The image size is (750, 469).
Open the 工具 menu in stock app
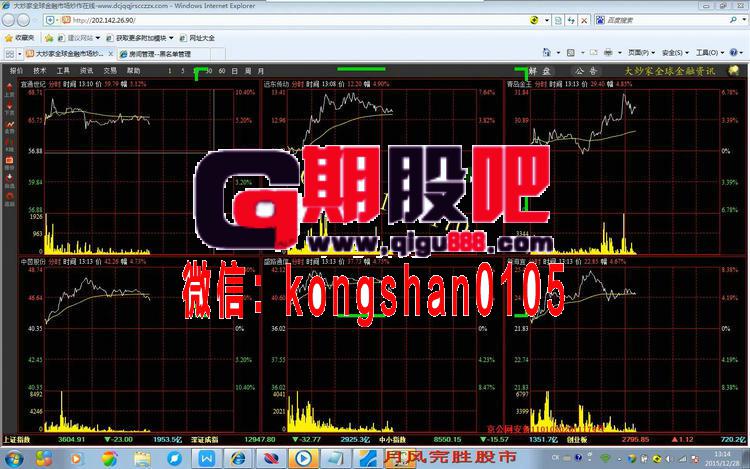click(x=63, y=71)
